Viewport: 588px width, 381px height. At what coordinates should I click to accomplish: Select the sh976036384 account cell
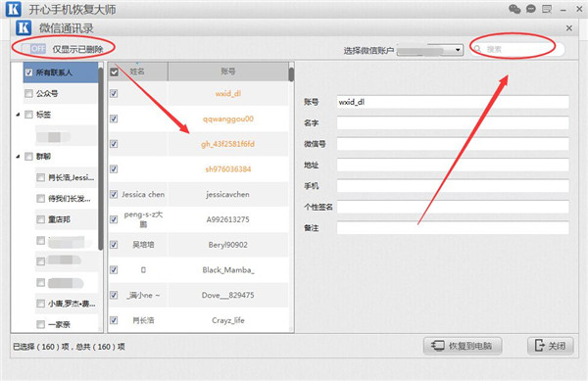pos(228,169)
